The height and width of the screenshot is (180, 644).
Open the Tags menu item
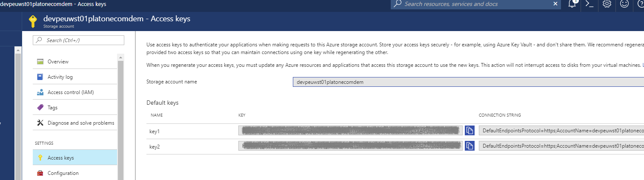click(x=52, y=108)
